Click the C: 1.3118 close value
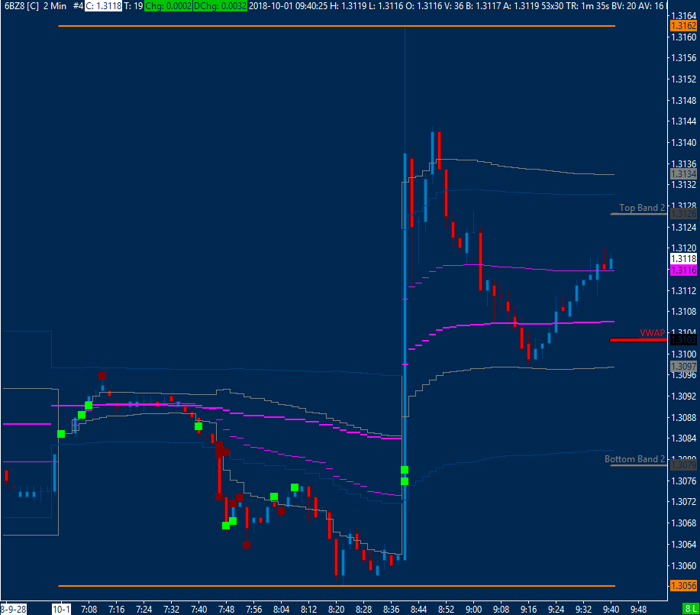Image resolution: width=700 pixels, height=615 pixels. (x=104, y=6)
